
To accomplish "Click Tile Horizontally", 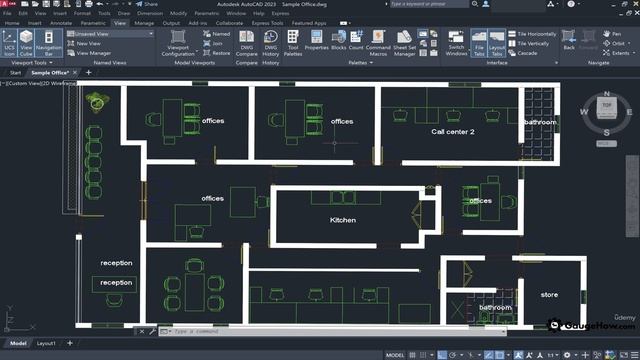I will [532, 34].
